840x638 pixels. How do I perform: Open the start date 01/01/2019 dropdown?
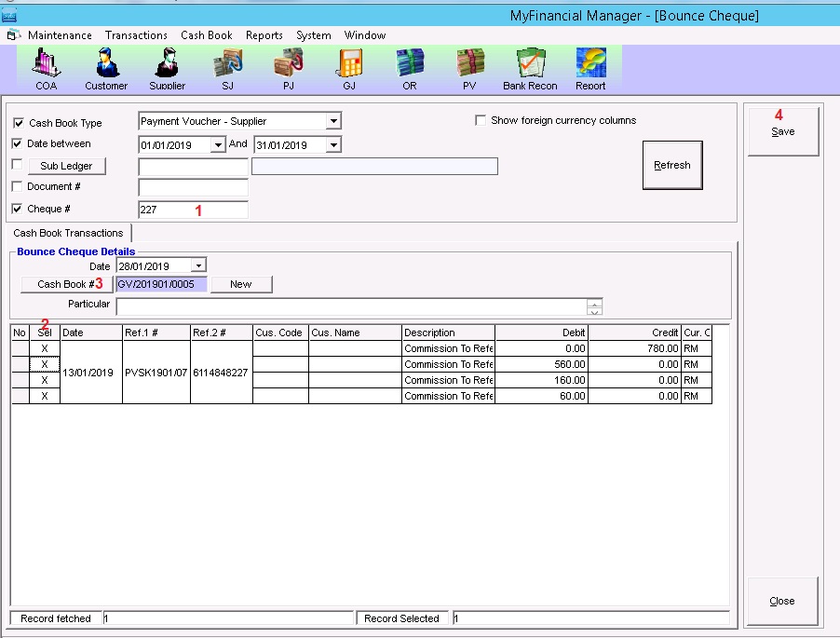coord(218,145)
